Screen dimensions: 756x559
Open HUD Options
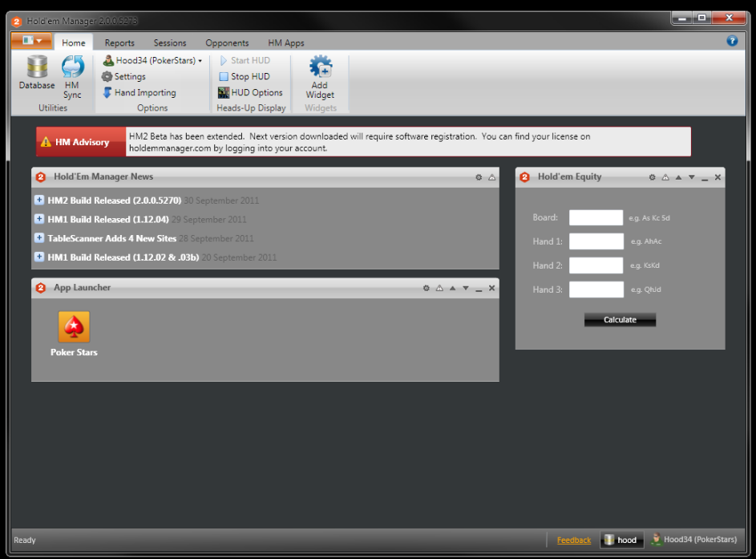(250, 92)
